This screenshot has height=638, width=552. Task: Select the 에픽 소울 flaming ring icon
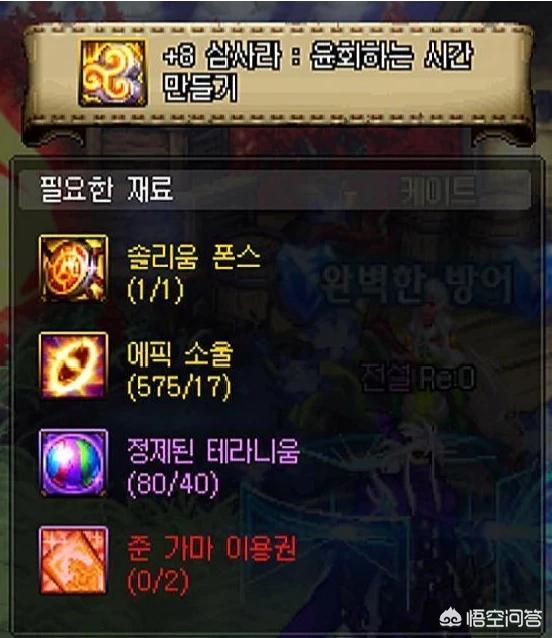74,365
